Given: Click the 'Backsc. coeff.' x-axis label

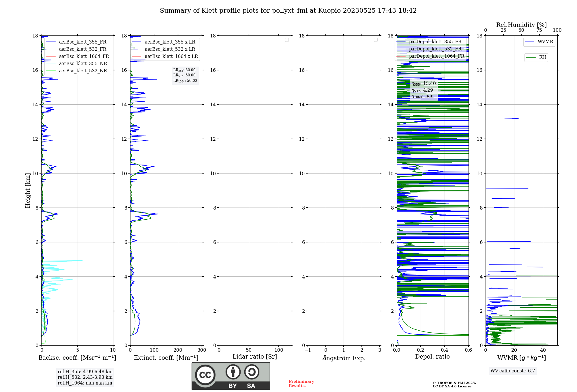Looking at the screenshot, I should point(77,358).
